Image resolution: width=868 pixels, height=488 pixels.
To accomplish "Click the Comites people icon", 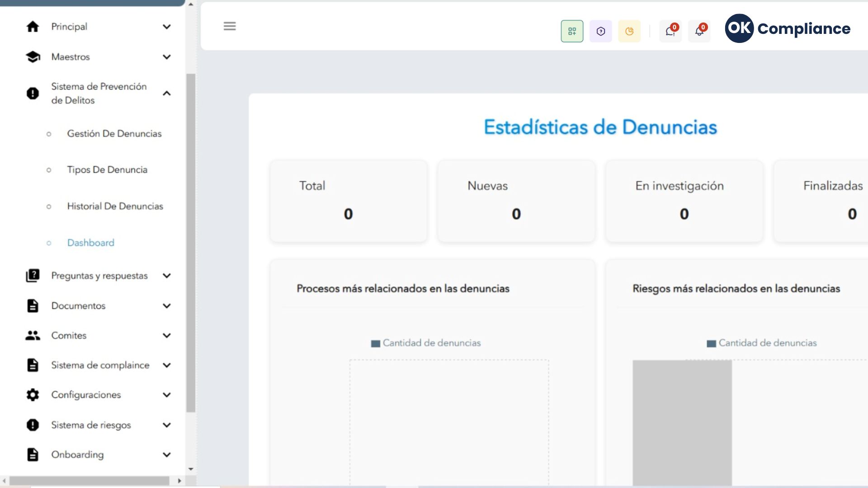I will click(x=33, y=335).
